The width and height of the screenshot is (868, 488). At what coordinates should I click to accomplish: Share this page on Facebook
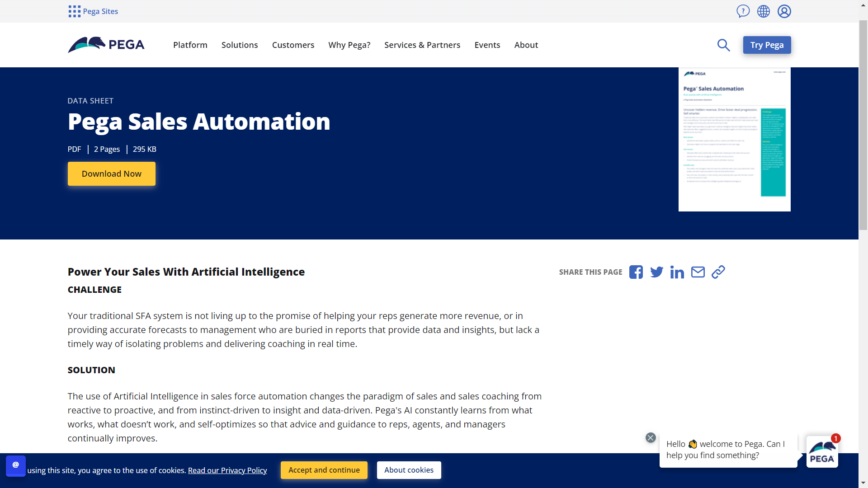click(x=636, y=272)
